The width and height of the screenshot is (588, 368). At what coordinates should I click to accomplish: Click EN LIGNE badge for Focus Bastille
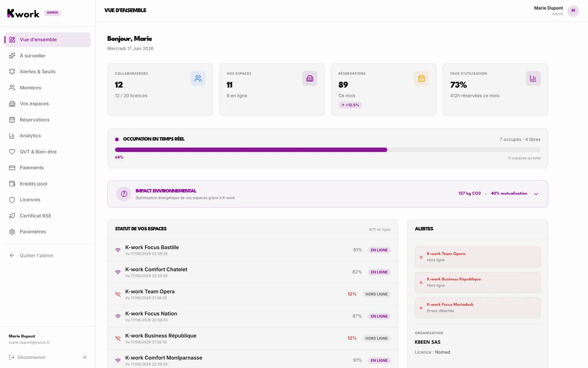[379, 250]
